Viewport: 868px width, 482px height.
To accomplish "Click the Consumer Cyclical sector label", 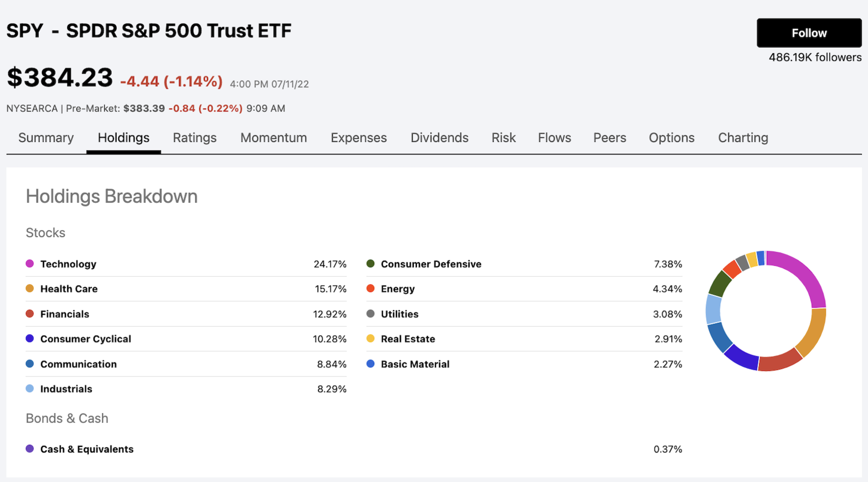I will (x=86, y=339).
